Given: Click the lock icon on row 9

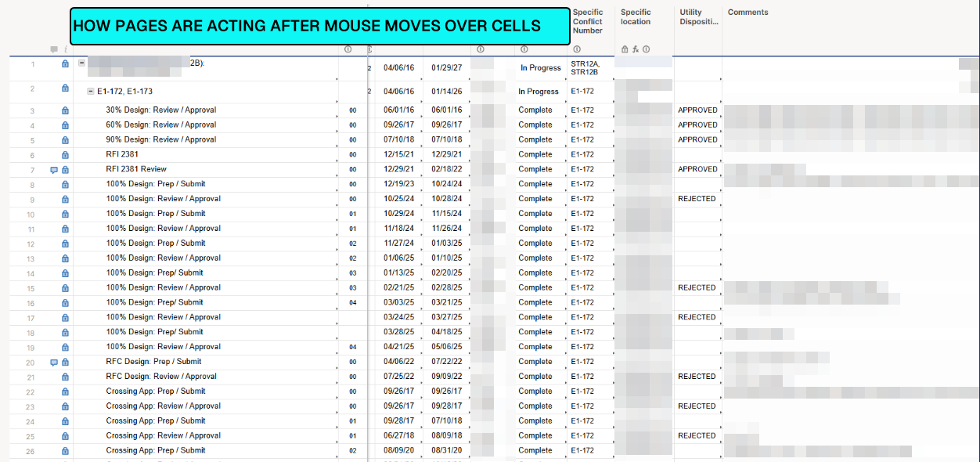Looking at the screenshot, I should (65, 199).
